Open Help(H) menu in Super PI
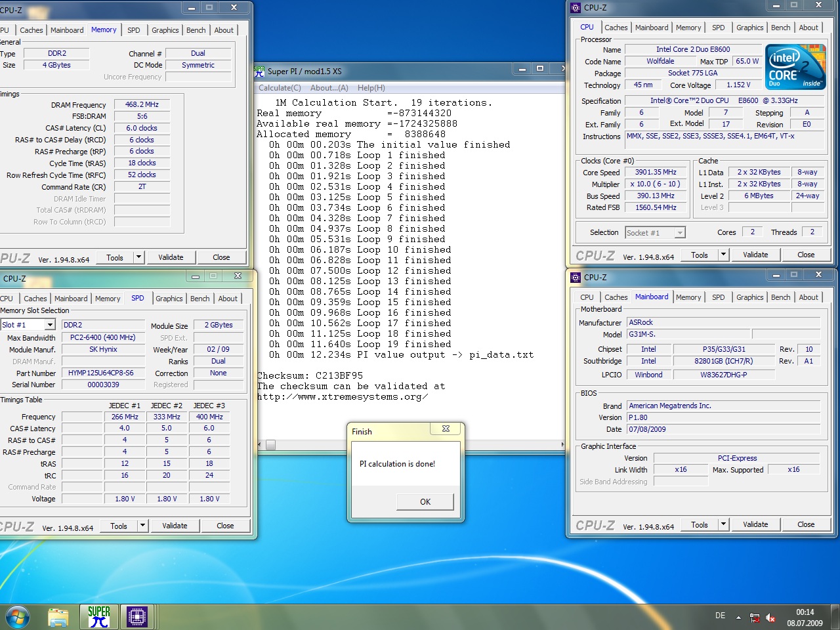The image size is (840, 630). pyautogui.click(x=371, y=88)
